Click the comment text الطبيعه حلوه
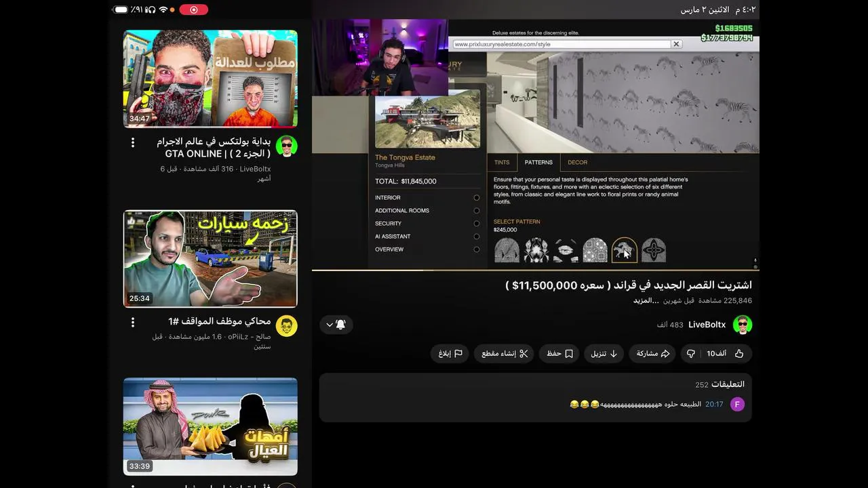The image size is (868, 488). click(x=637, y=405)
